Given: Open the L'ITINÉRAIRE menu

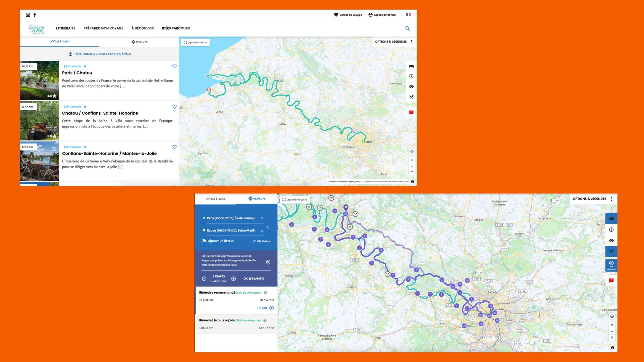Looking at the screenshot, I should click(65, 28).
